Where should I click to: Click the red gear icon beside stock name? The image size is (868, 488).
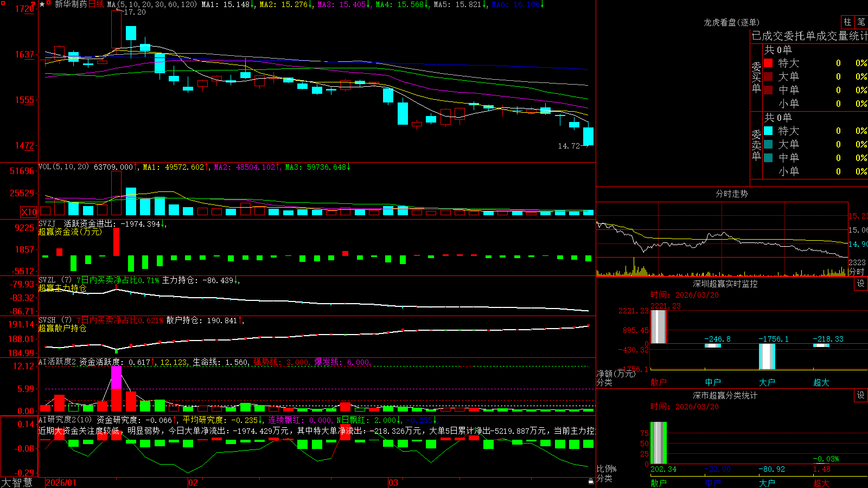click(x=48, y=3)
